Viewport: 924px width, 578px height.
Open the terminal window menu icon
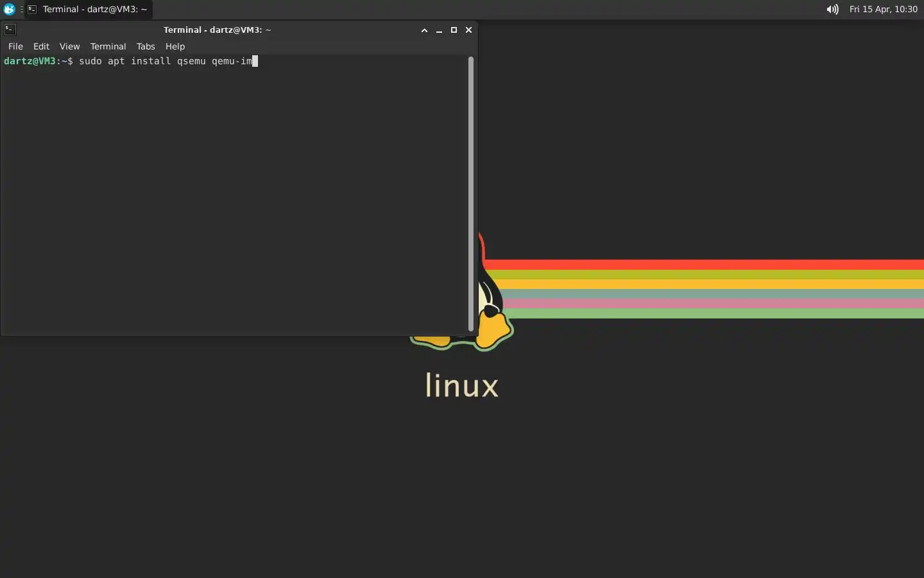10,30
